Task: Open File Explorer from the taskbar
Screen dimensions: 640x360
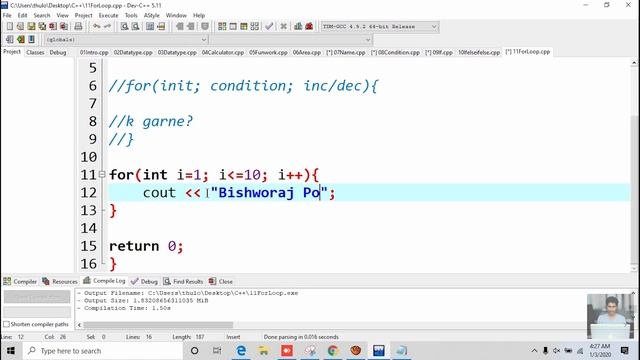Action: coord(264,351)
